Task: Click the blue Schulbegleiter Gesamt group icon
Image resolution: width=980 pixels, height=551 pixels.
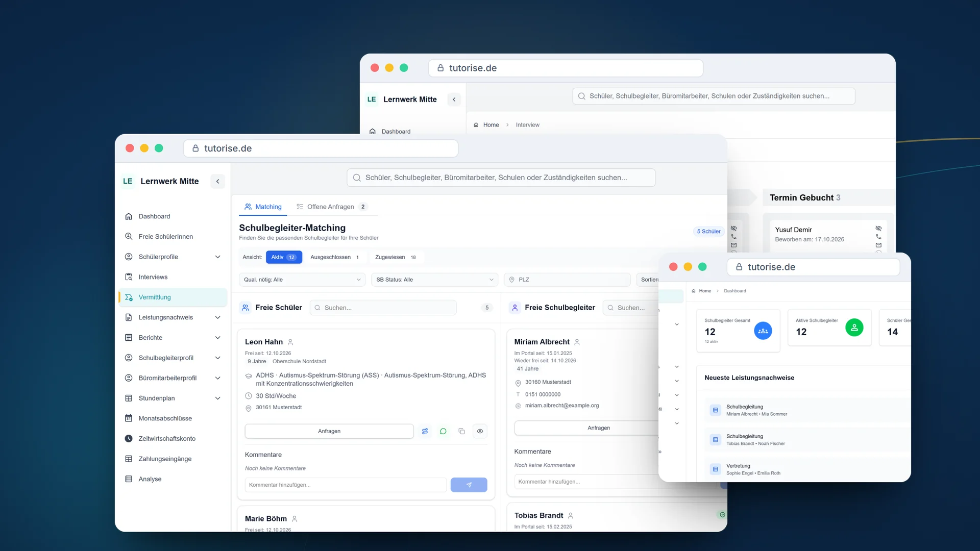Action: coord(763,331)
